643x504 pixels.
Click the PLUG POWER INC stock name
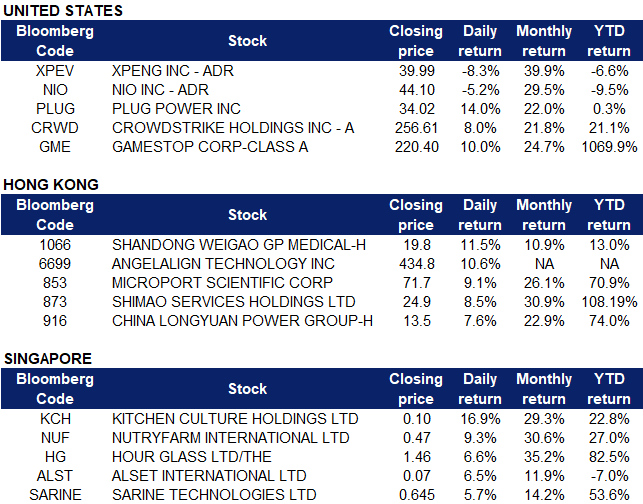click(x=177, y=109)
